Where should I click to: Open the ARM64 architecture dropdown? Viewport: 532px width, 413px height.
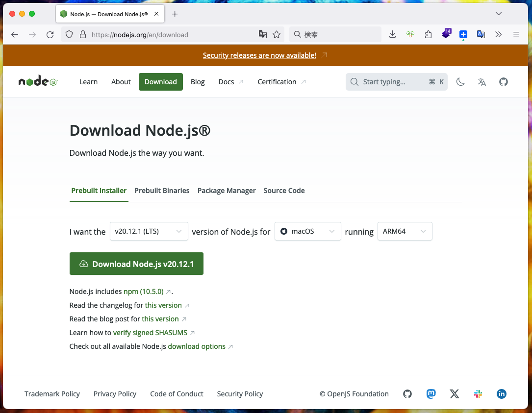405,231
